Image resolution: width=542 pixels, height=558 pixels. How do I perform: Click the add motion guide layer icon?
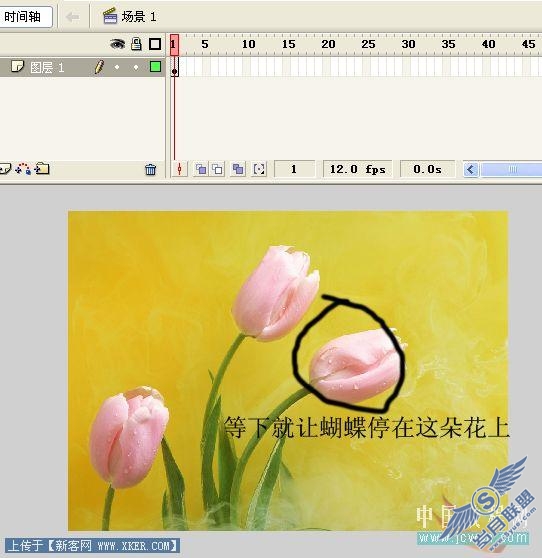(x=23, y=169)
